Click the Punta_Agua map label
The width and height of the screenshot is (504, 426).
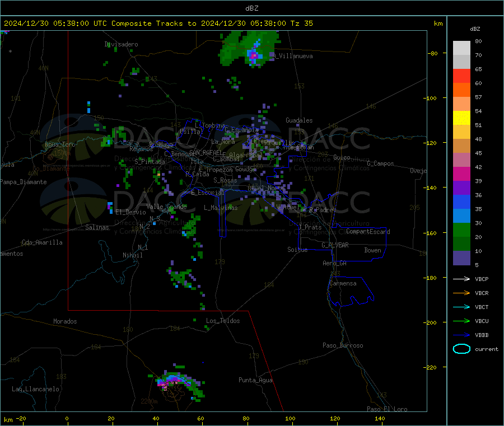tap(255, 380)
